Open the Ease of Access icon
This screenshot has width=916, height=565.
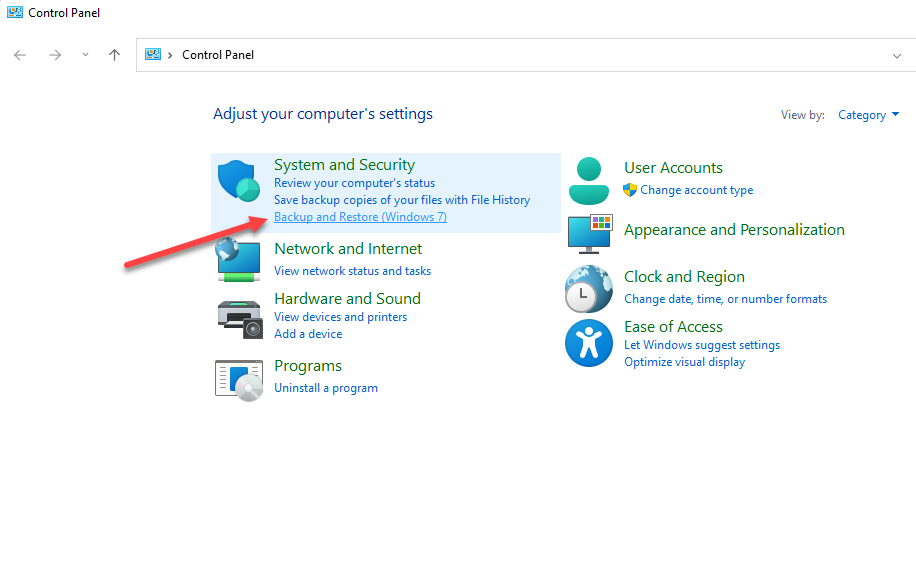(x=588, y=343)
